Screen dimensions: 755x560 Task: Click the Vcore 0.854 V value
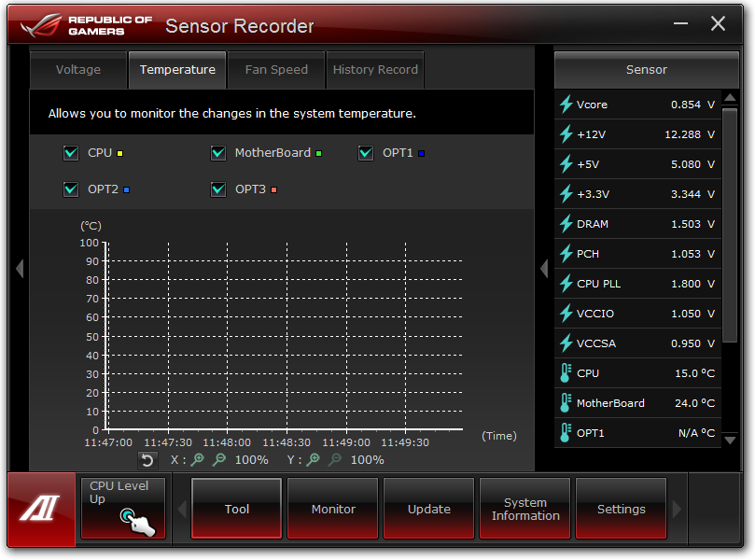(692, 105)
